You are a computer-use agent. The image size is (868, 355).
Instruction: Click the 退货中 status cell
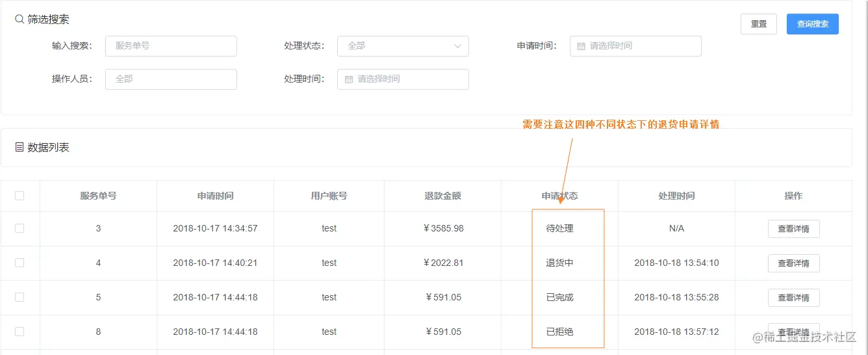559,263
